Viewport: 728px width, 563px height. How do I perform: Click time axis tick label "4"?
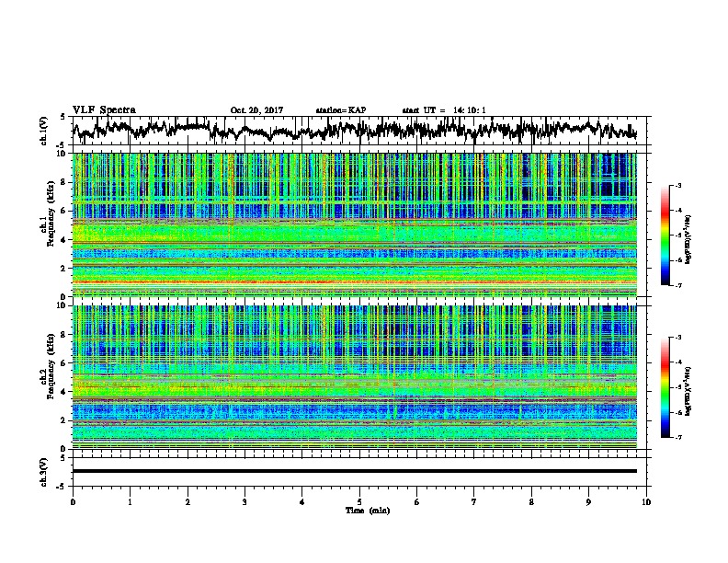[x=302, y=502]
